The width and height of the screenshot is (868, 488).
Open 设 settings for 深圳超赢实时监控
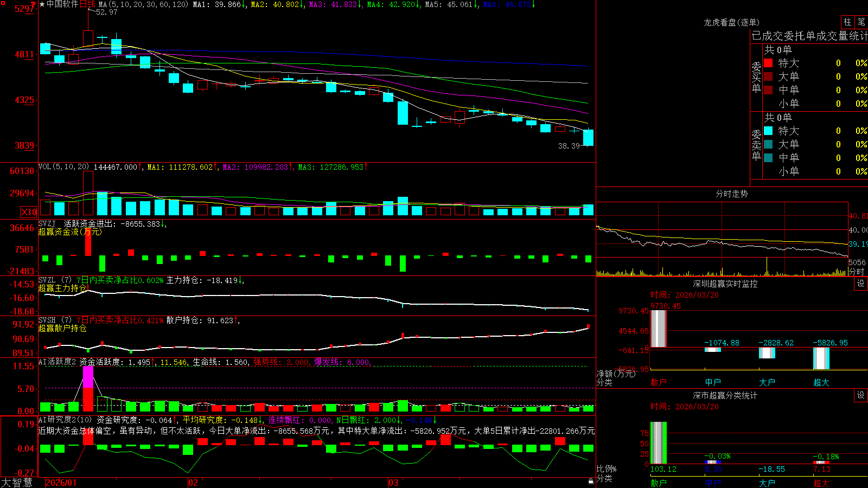(x=861, y=284)
